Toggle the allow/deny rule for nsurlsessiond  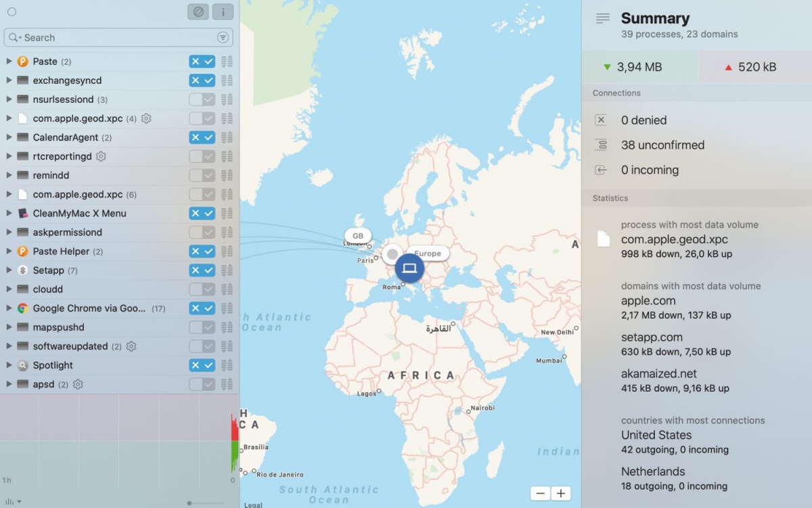tap(202, 99)
